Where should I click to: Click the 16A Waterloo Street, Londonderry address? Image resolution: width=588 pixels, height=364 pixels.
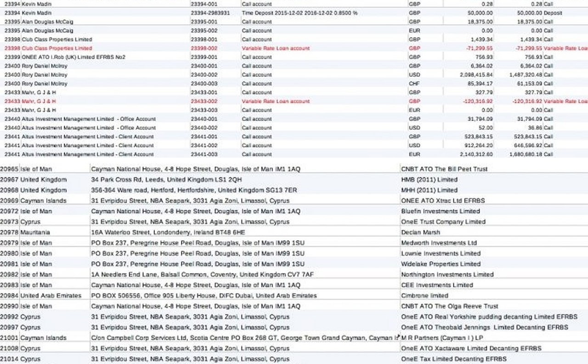pos(168,232)
